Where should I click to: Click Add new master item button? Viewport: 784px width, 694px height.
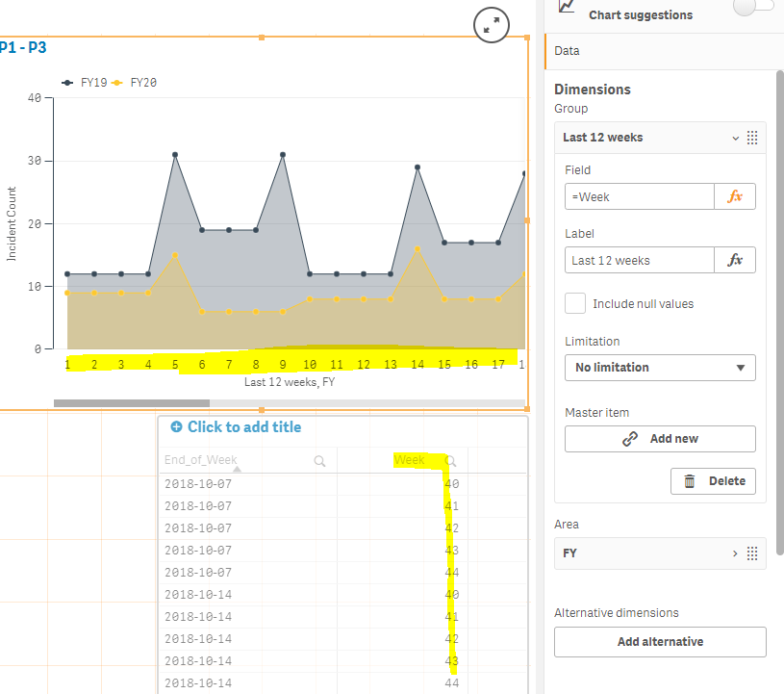pos(660,439)
